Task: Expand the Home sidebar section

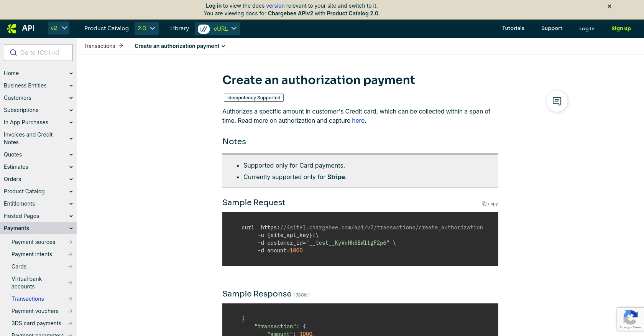Action: (x=71, y=73)
